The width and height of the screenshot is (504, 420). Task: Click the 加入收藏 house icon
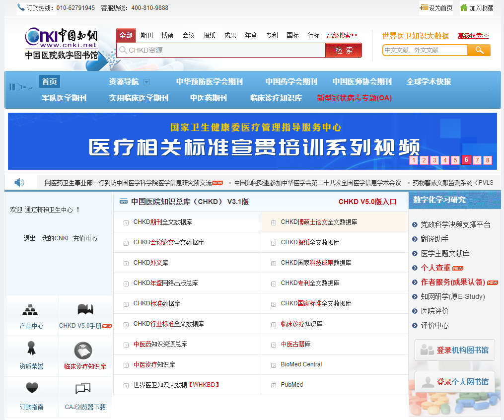[463, 7]
